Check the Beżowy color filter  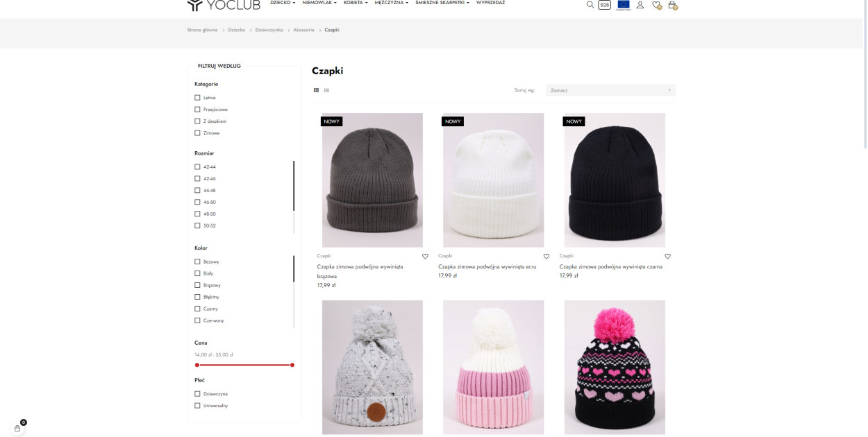[197, 262]
